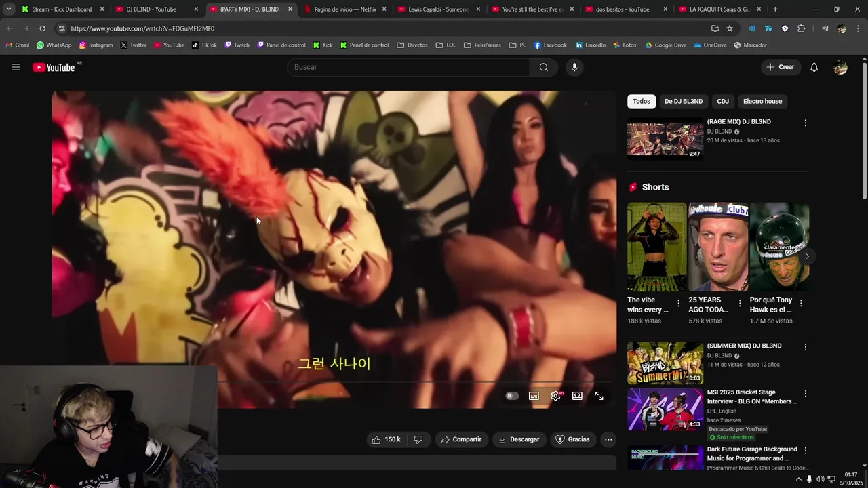This screenshot has width=868, height=488.
Task: Open the tab search dropdown arrow
Action: [9, 9]
